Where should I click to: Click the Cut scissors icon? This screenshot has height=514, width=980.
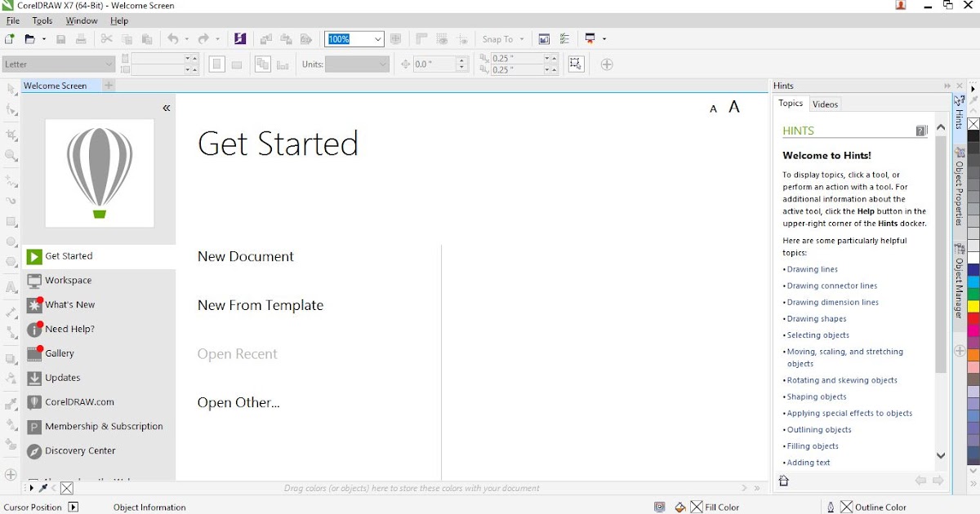[x=107, y=38]
